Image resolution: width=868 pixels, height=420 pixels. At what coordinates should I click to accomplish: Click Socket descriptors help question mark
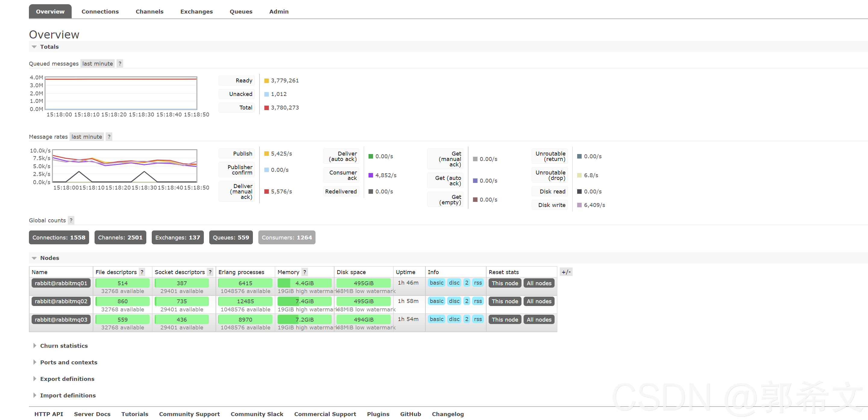click(x=210, y=272)
